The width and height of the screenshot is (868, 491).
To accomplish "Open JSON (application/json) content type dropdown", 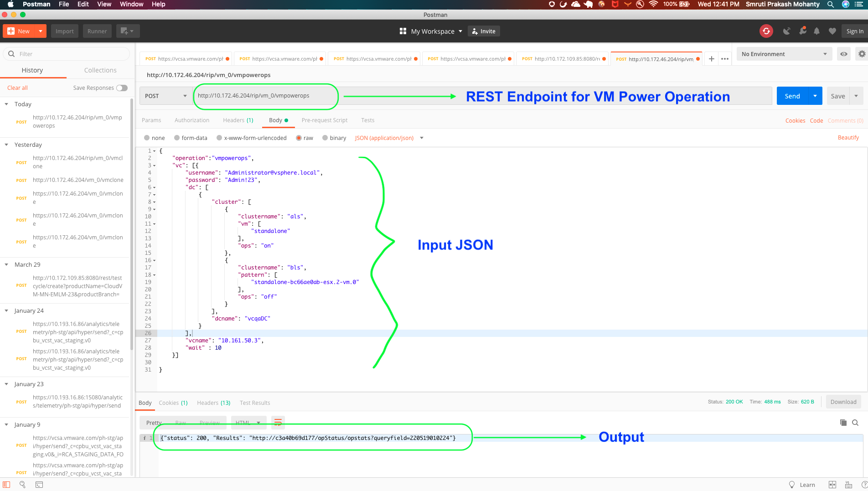I will coord(389,138).
